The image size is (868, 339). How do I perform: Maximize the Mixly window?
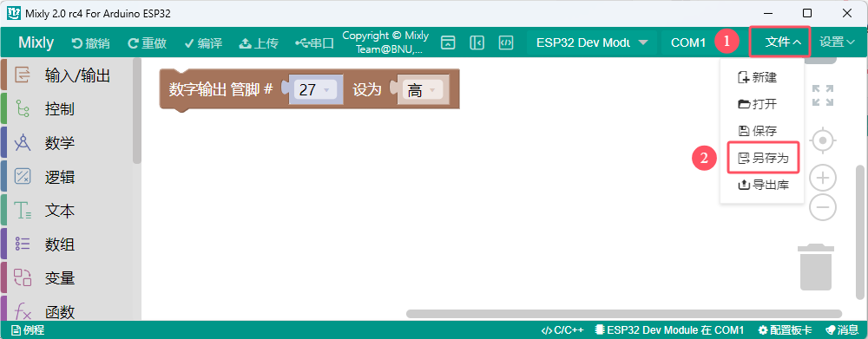click(807, 13)
